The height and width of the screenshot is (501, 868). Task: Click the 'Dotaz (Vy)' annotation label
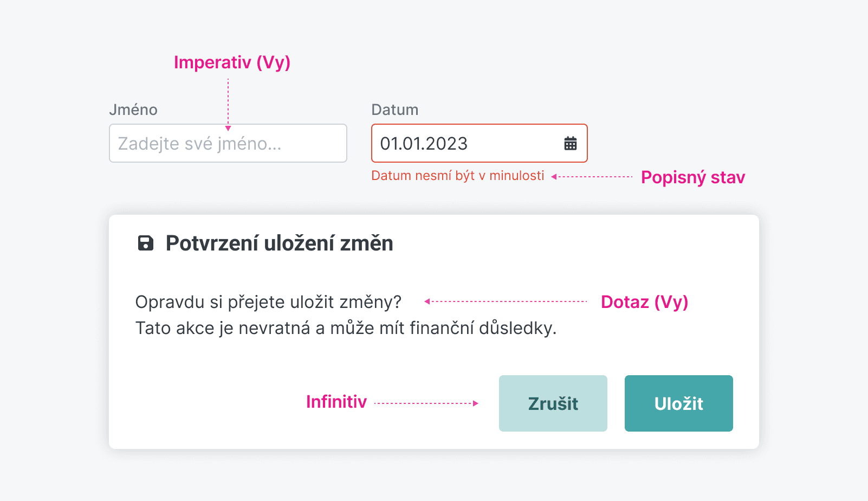645,302
